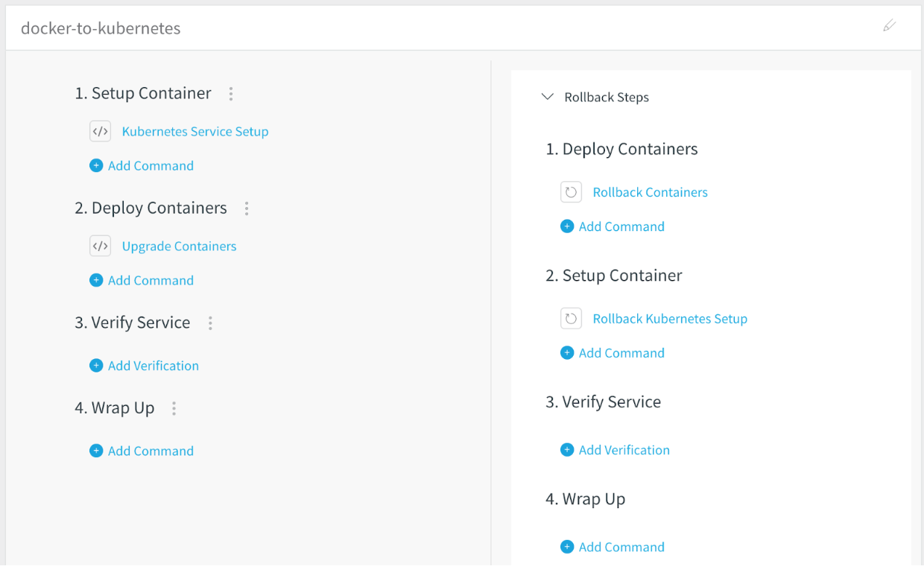The width and height of the screenshot is (924, 575).
Task: Open the options menu beside Setup Container
Action: [231, 94]
